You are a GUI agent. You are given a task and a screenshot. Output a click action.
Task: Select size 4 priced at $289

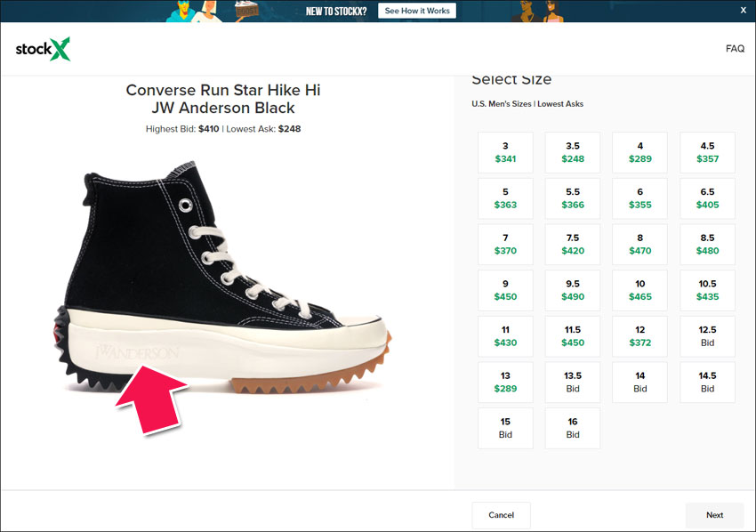tap(639, 152)
